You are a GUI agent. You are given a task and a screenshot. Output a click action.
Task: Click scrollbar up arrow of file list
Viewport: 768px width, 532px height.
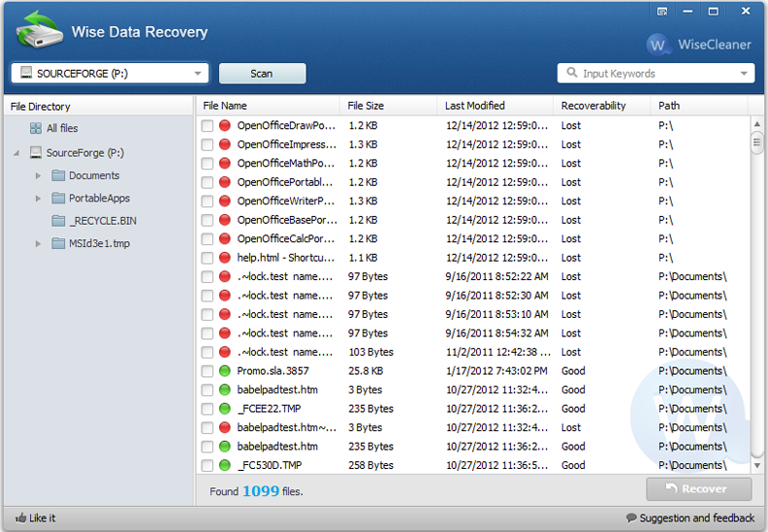pyautogui.click(x=756, y=124)
